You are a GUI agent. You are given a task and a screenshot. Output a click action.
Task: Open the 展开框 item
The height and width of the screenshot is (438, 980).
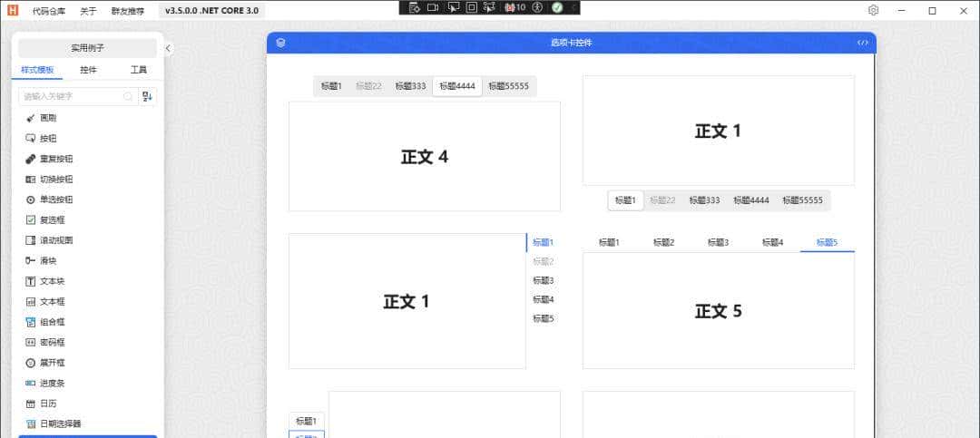(x=87, y=363)
